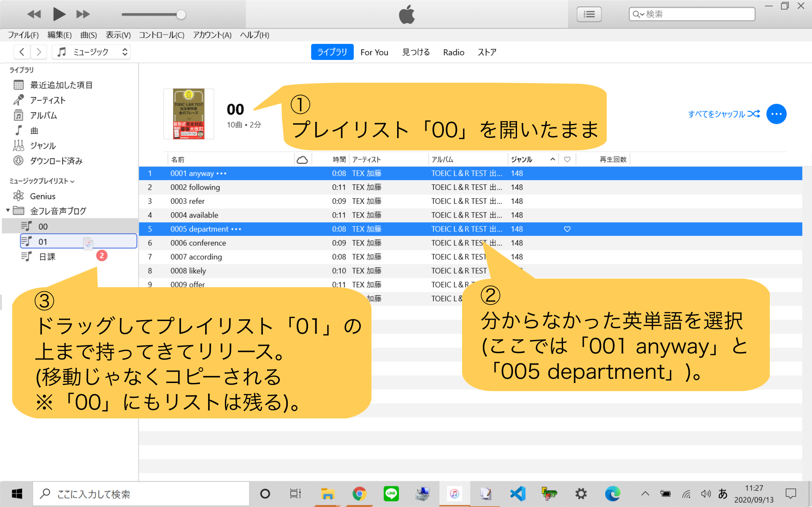Select the ライブラリ tab
The height and width of the screenshot is (507, 812).
(332, 52)
